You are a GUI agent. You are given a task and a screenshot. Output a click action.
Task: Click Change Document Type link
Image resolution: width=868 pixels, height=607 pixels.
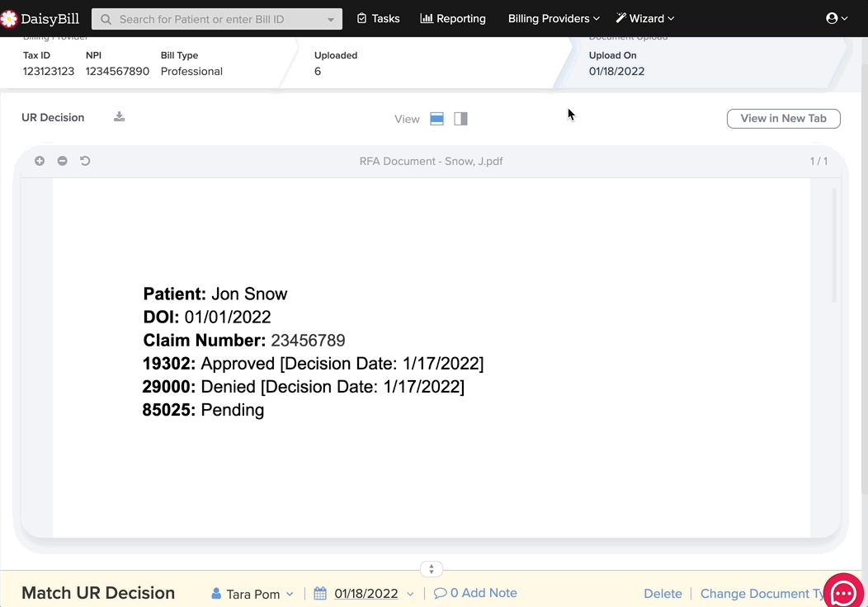pos(762,594)
